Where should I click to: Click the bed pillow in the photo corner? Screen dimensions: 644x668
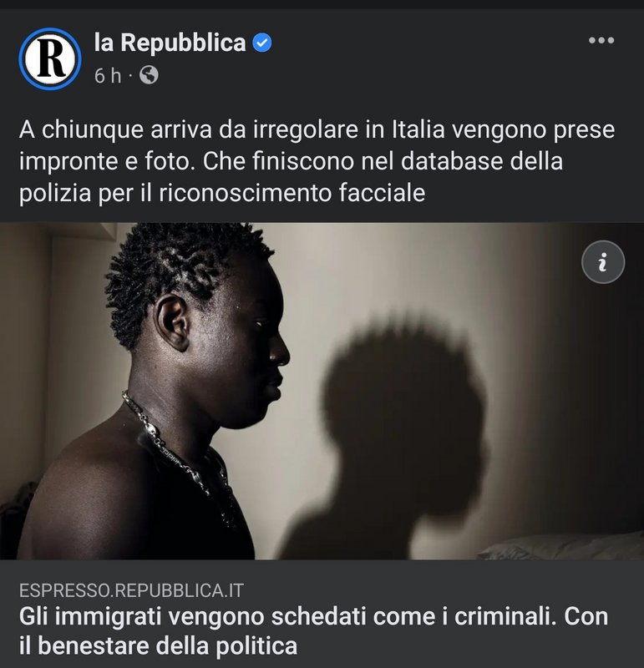click(x=563, y=546)
